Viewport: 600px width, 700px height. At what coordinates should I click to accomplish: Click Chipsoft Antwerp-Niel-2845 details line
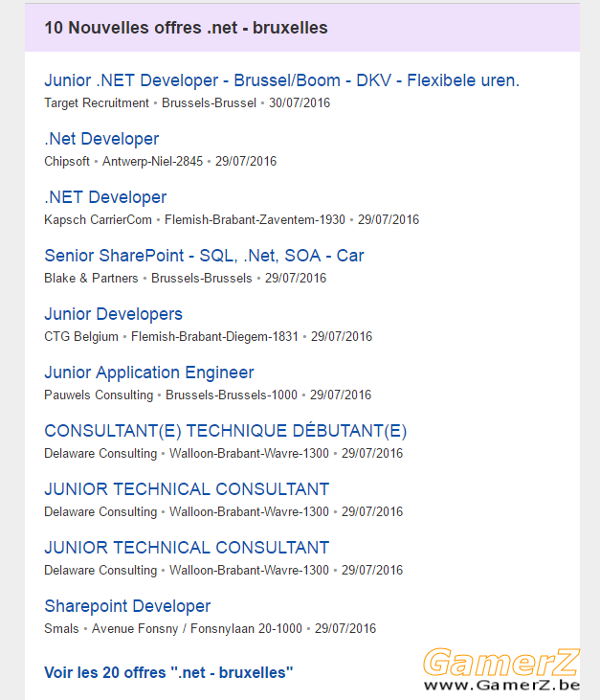[x=160, y=161]
